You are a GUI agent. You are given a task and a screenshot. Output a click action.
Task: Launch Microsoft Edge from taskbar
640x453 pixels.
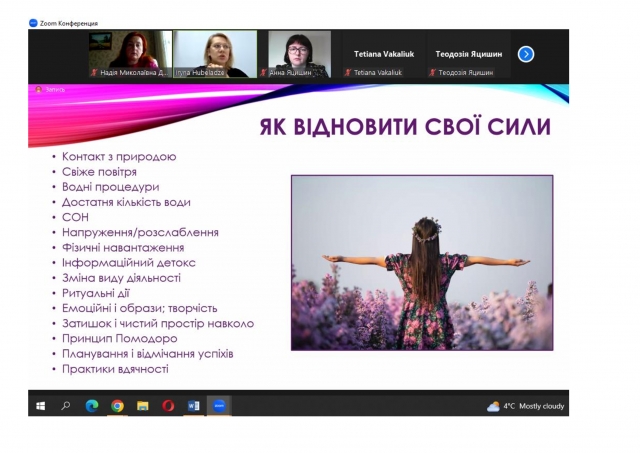click(x=92, y=406)
